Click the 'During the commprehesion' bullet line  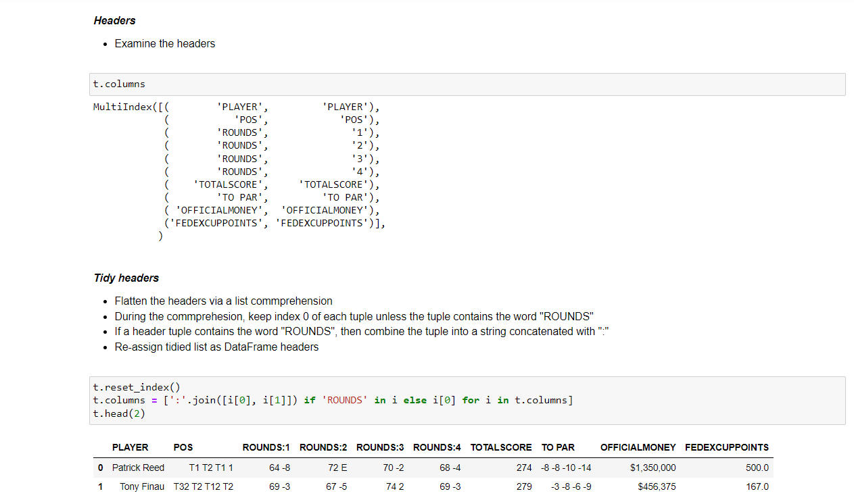(x=354, y=316)
